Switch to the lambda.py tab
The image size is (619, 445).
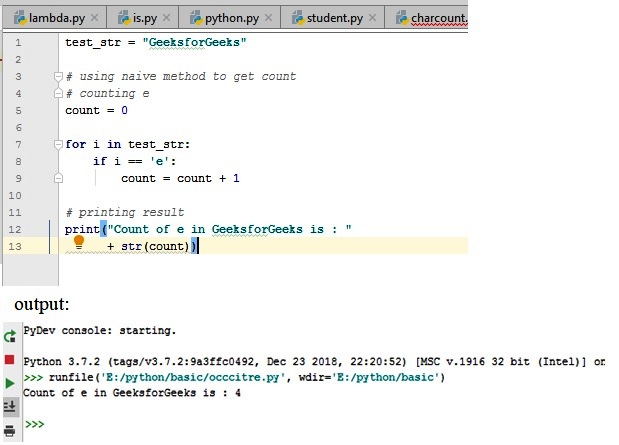click(x=56, y=18)
